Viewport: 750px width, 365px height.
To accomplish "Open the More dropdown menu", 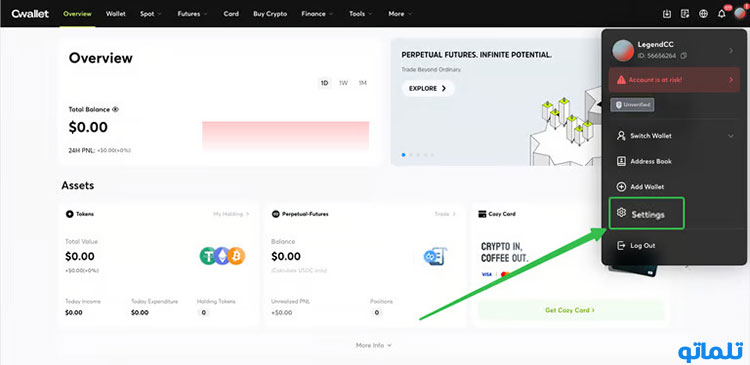I will click(x=400, y=14).
